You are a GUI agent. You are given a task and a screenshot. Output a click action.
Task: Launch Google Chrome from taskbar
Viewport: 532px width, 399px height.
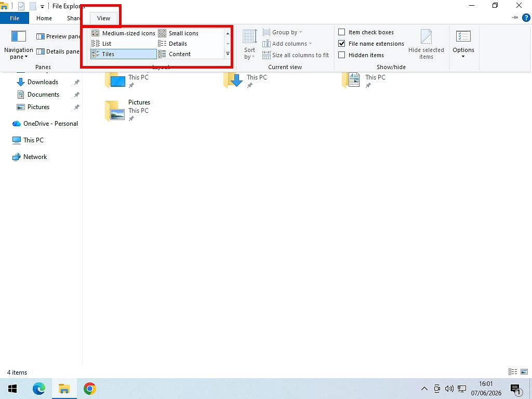click(x=89, y=389)
